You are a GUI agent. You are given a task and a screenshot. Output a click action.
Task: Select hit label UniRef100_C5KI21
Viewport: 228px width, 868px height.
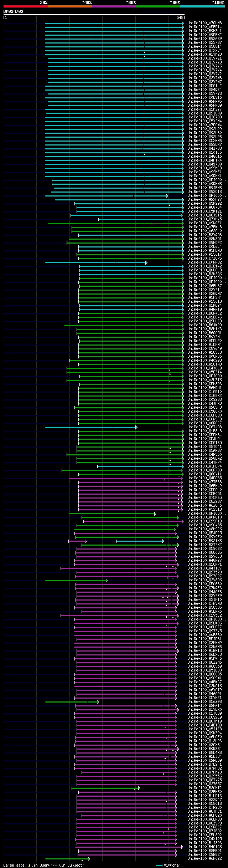pyautogui.click(x=204, y=211)
